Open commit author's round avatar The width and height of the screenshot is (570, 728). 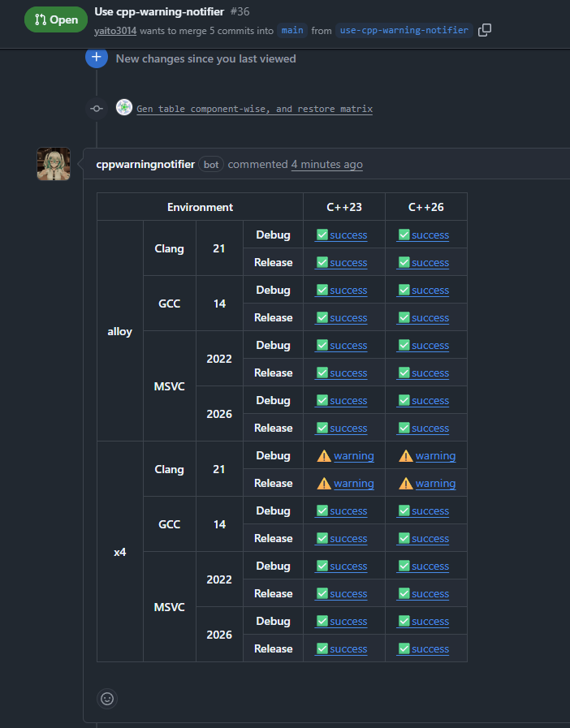pos(124,107)
